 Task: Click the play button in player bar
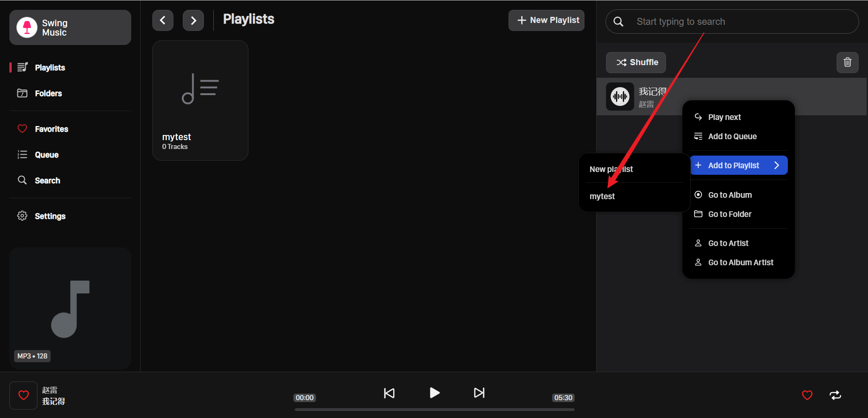[434, 393]
